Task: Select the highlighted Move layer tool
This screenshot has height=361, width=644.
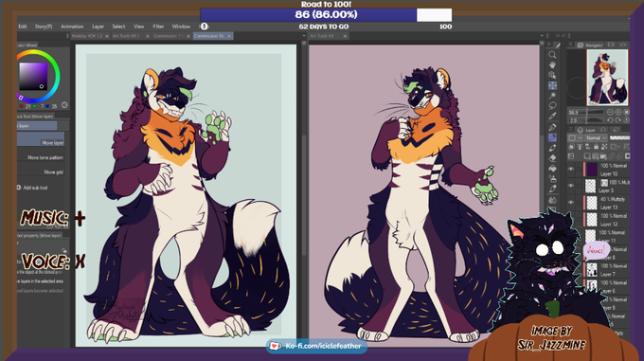Action: 552,85
